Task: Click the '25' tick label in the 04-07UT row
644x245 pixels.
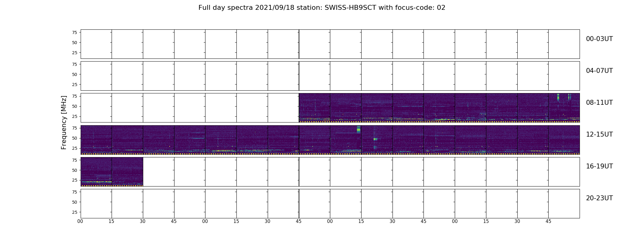Action: click(75, 85)
